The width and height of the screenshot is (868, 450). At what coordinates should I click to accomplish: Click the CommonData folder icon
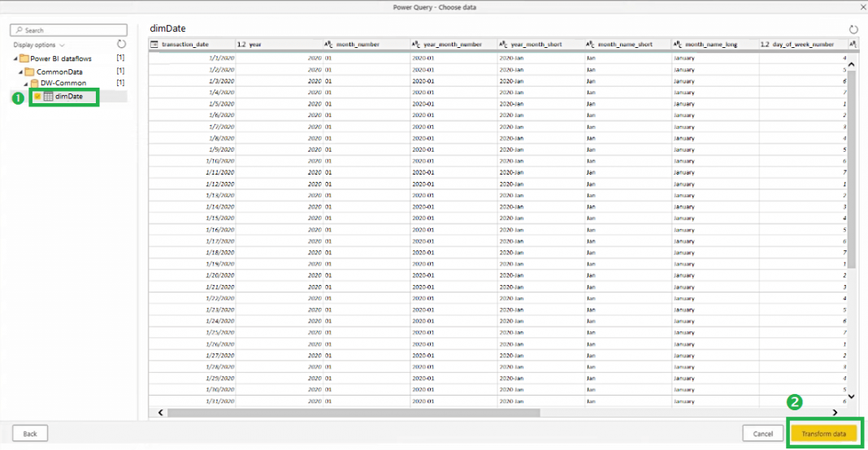tap(30, 71)
